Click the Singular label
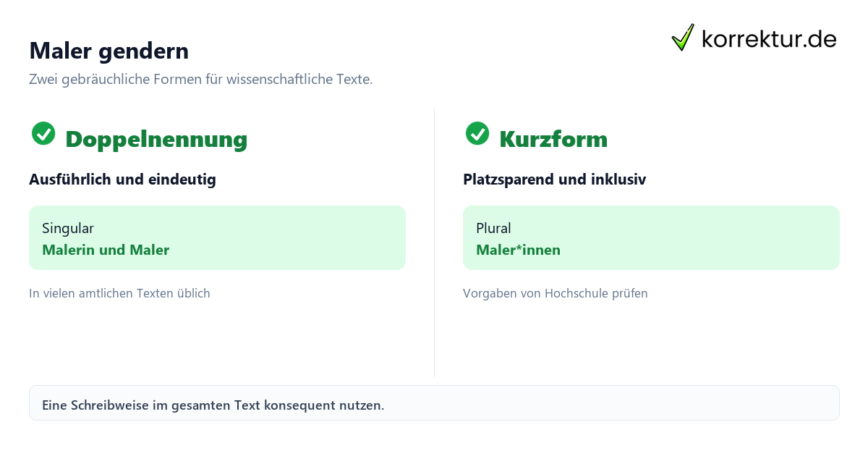This screenshot has height=456, width=868. (x=68, y=229)
